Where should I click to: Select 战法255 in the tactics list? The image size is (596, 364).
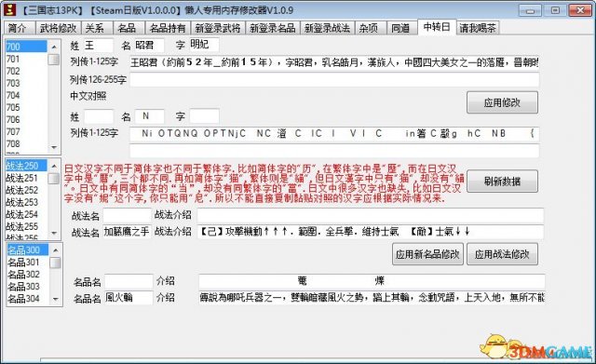tap(26, 226)
